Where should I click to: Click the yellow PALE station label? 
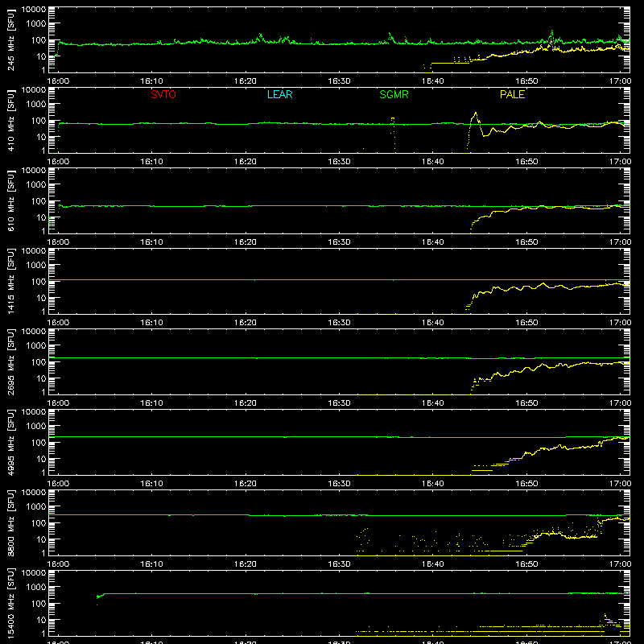click(x=512, y=94)
